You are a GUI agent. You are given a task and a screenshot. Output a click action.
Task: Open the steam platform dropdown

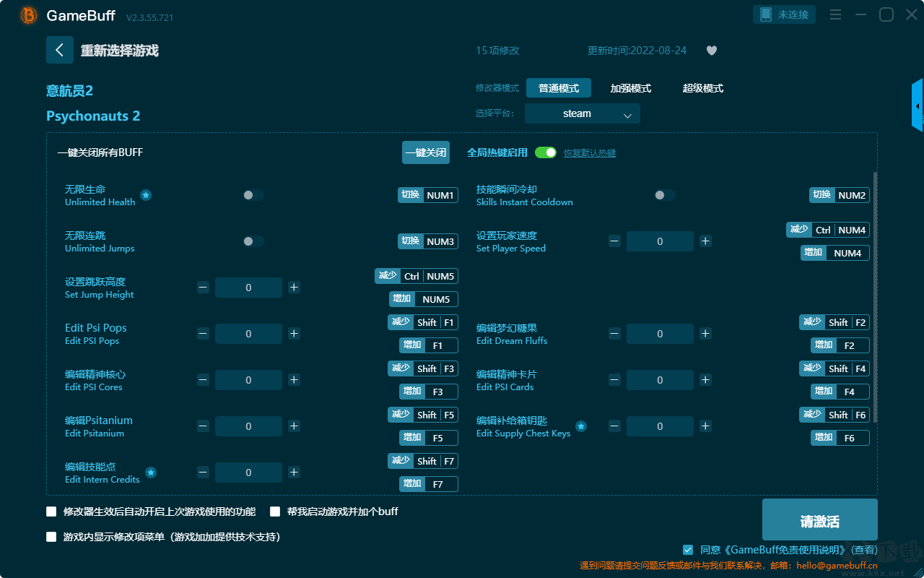[583, 113]
